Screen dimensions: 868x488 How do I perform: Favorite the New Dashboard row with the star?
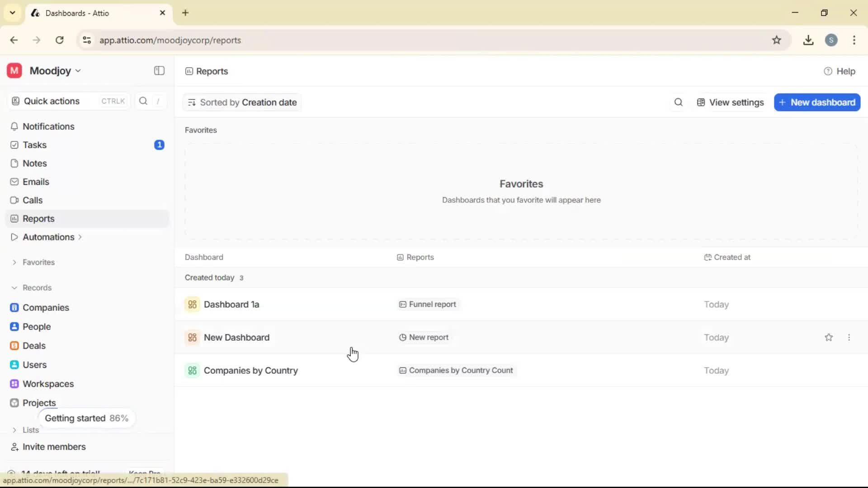(829, 337)
